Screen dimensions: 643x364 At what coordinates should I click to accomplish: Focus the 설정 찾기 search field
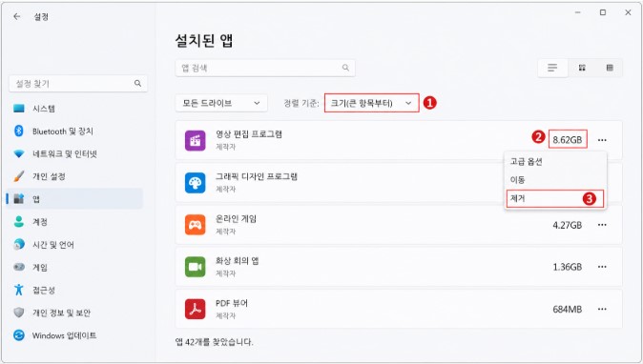(78, 84)
